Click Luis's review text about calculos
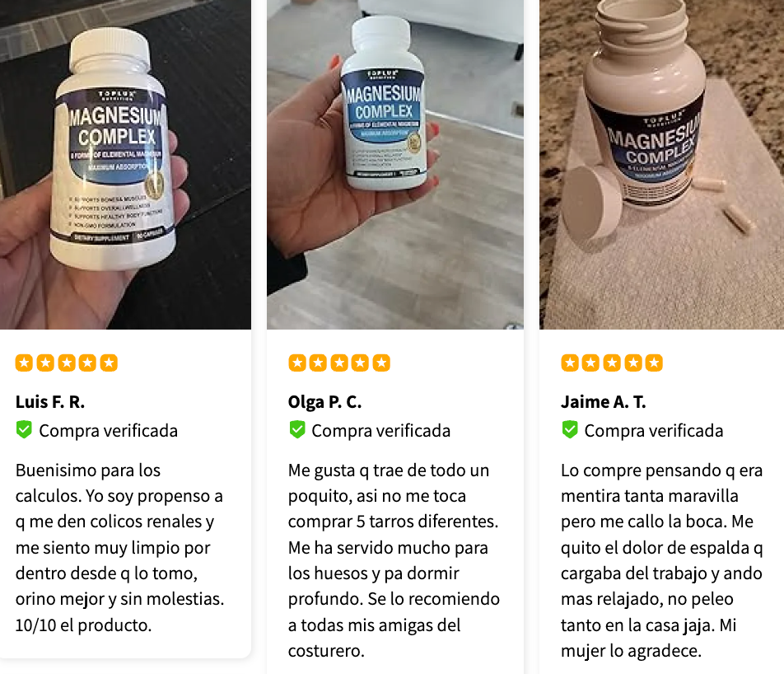Viewport: 784px width, 674px height. pos(120,547)
